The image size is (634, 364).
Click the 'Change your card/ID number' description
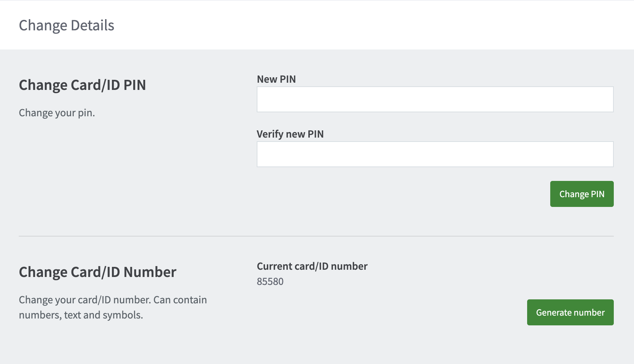click(84, 300)
